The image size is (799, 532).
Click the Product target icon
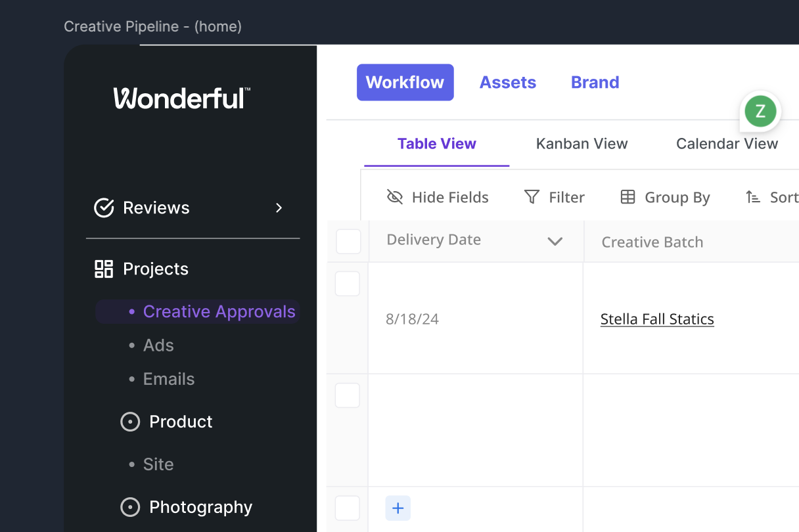click(x=130, y=422)
